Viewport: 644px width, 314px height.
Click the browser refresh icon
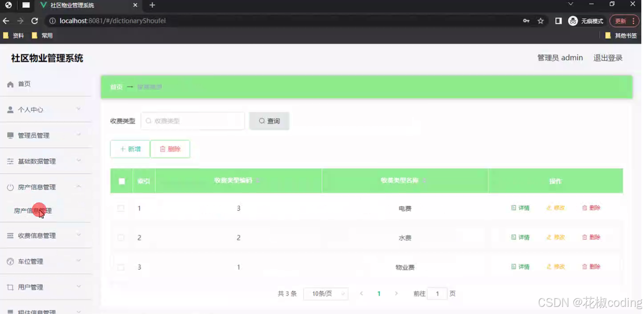click(34, 21)
